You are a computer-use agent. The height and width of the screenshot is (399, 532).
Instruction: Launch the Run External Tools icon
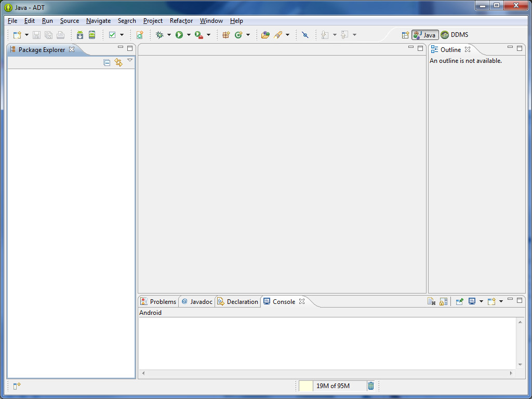(x=199, y=35)
